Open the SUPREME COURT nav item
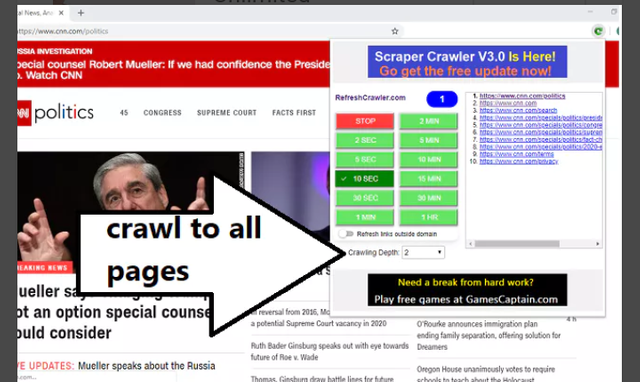The image size is (640, 382). click(x=227, y=113)
